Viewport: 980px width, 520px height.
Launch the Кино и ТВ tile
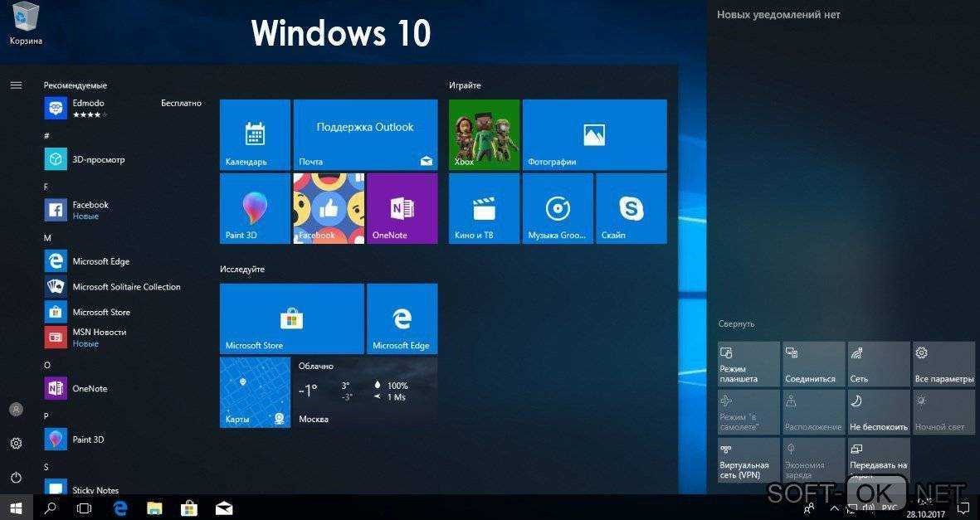click(x=485, y=208)
